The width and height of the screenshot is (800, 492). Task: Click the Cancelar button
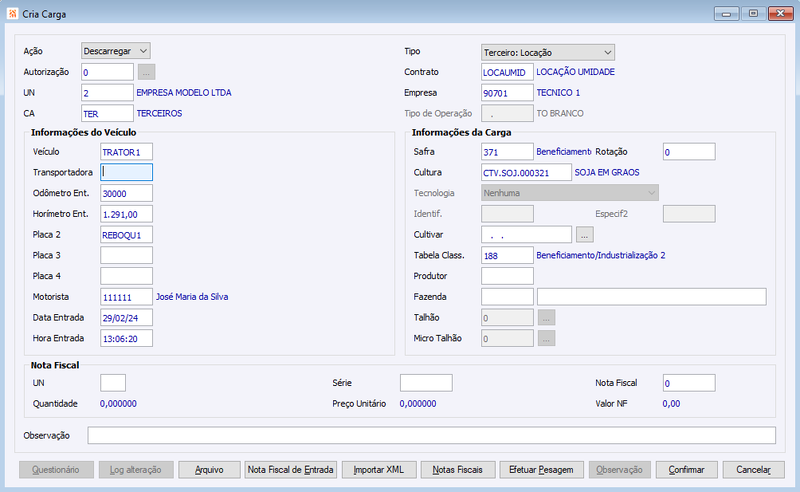click(754, 470)
